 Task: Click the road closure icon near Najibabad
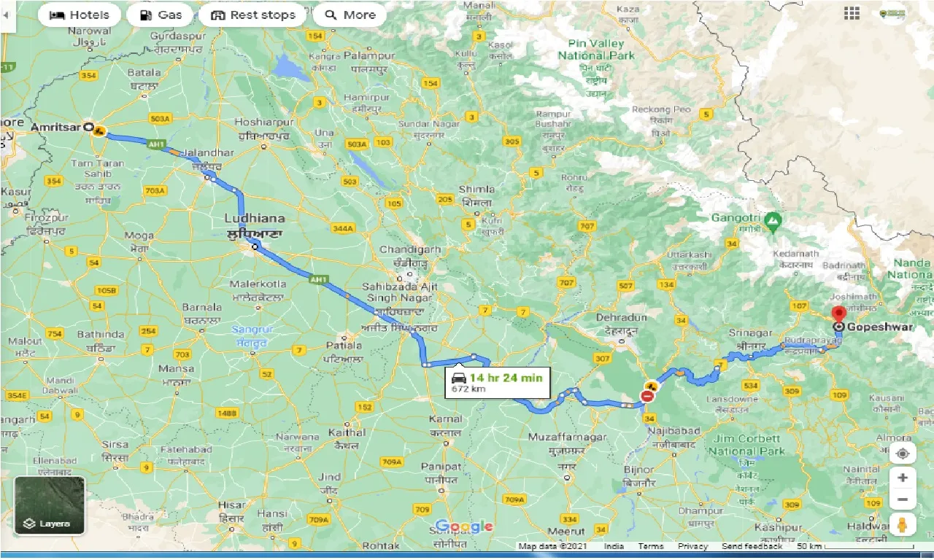(647, 397)
